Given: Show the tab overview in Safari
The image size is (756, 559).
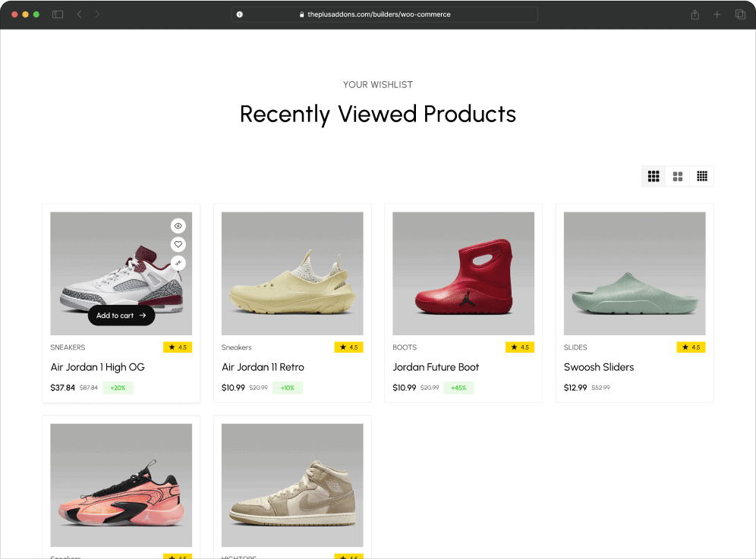Looking at the screenshot, I should [740, 14].
